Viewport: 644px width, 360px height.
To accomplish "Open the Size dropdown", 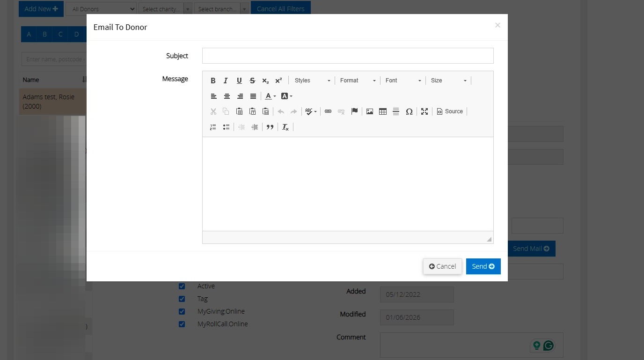I will click(x=448, y=81).
